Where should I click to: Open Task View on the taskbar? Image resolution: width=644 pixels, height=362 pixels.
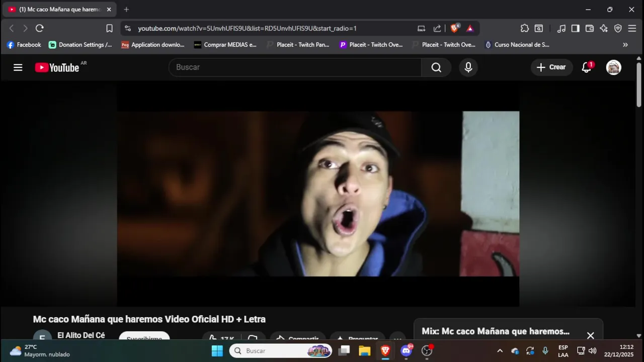pyautogui.click(x=344, y=351)
